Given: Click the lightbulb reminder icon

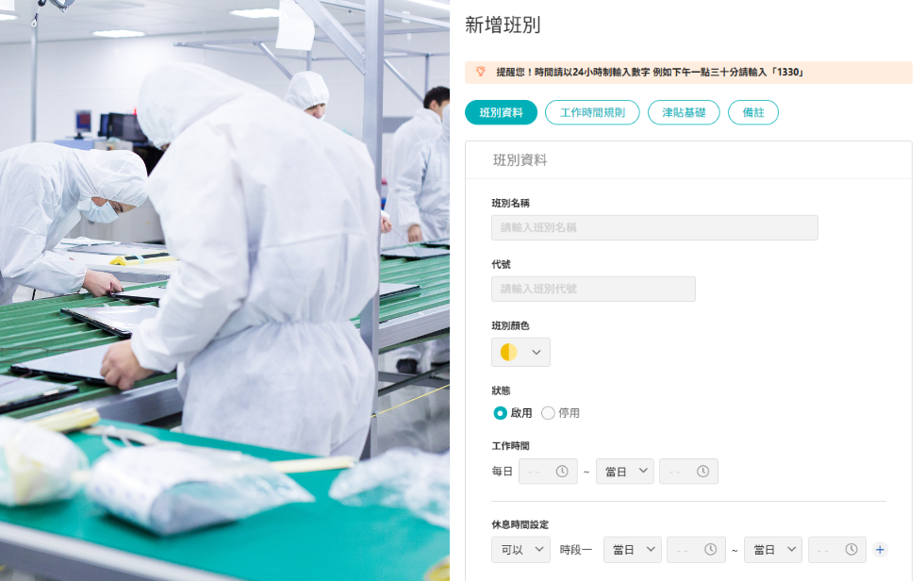Looking at the screenshot, I should point(481,72).
